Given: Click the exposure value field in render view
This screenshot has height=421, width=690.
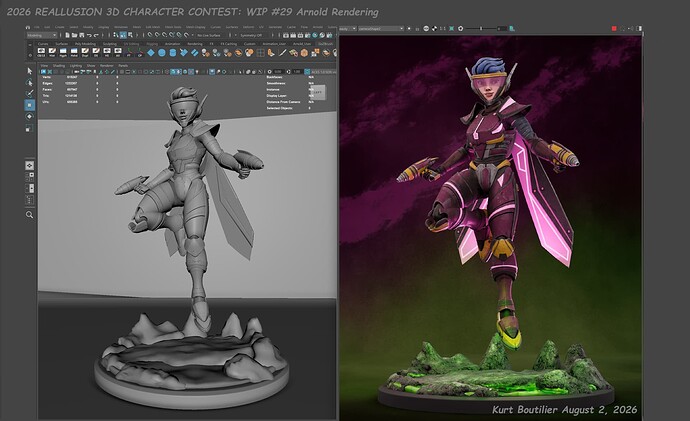Looking at the screenshot, I should pyautogui.click(x=501, y=28).
